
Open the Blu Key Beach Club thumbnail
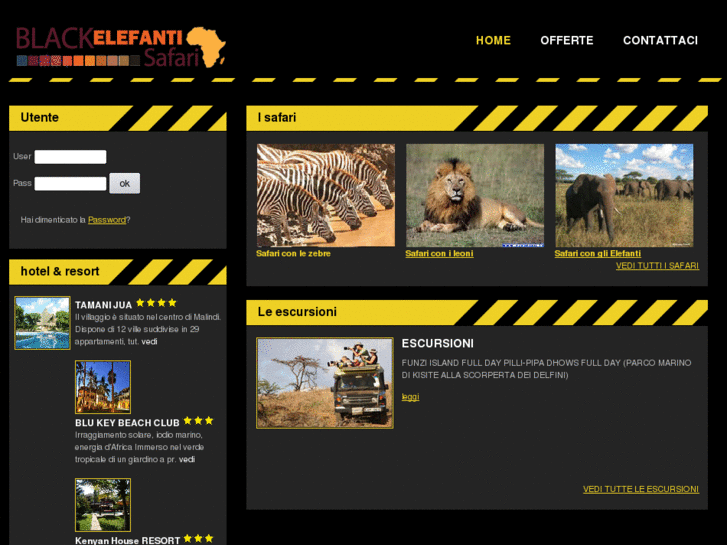coord(103,387)
